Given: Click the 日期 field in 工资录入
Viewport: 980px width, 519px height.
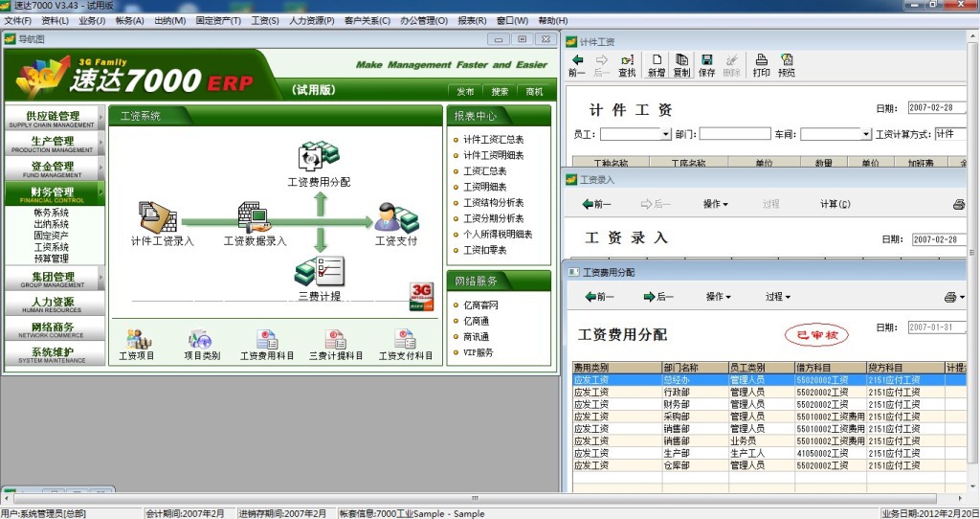Looking at the screenshot, I should click(x=941, y=238).
